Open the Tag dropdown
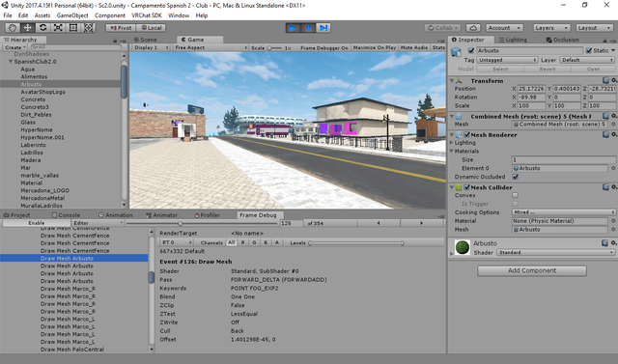The height and width of the screenshot is (364, 618). (507, 60)
